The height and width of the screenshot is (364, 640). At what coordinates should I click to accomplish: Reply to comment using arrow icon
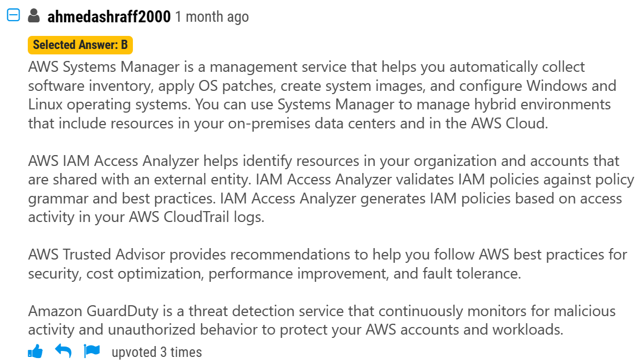point(63,351)
